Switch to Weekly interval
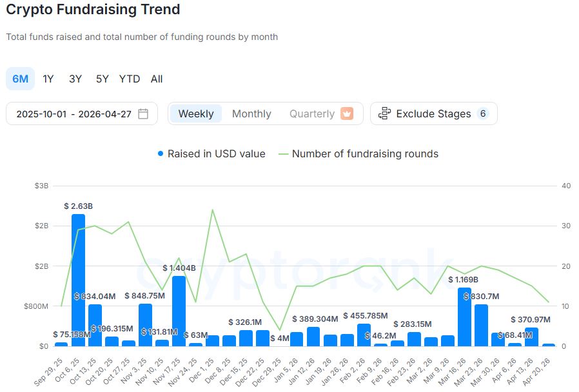 [196, 113]
